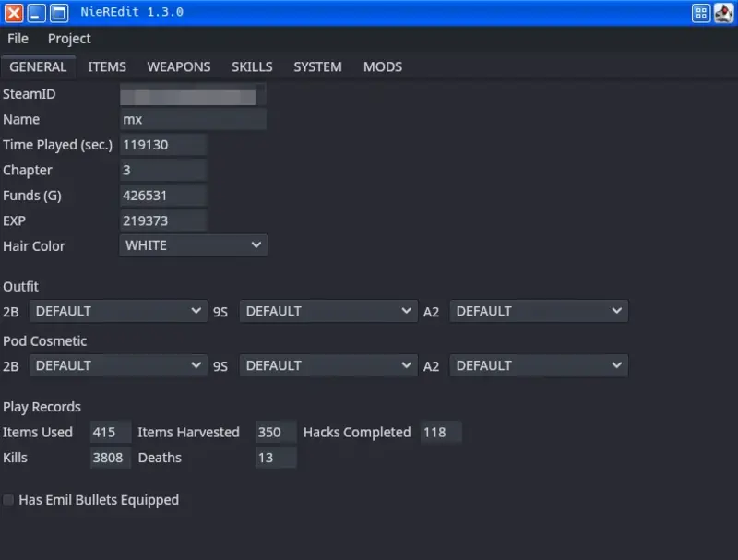The height and width of the screenshot is (560, 738).
Task: Click the Play Records heading
Action: [x=42, y=407]
